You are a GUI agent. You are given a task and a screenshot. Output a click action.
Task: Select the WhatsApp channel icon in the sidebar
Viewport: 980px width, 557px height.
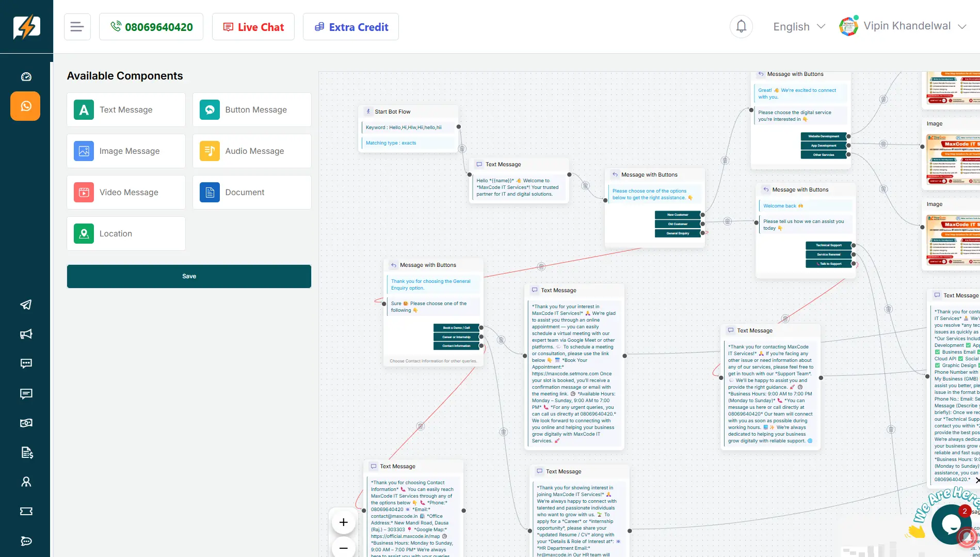pyautogui.click(x=25, y=106)
